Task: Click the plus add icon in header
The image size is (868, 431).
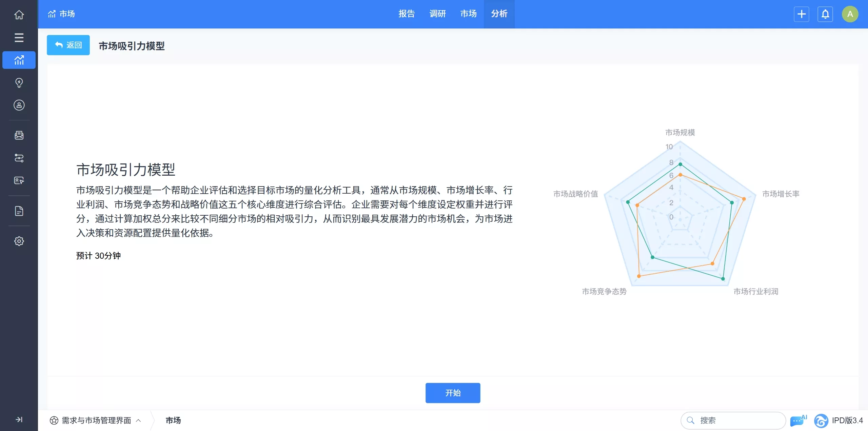Action: tap(802, 14)
